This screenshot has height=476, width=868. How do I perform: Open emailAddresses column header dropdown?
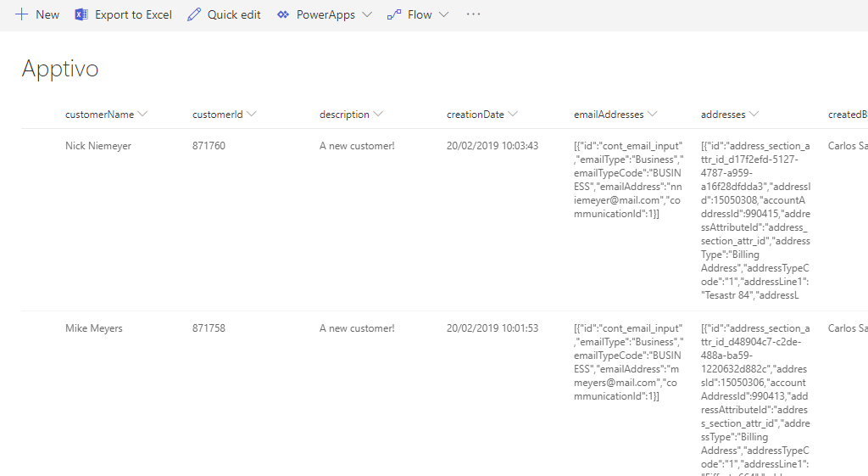pyautogui.click(x=653, y=115)
